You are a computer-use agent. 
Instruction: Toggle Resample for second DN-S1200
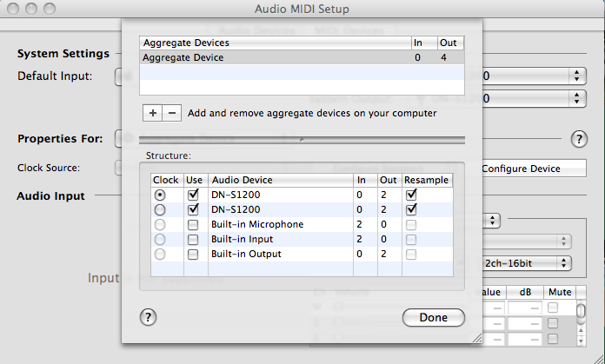[411, 209]
